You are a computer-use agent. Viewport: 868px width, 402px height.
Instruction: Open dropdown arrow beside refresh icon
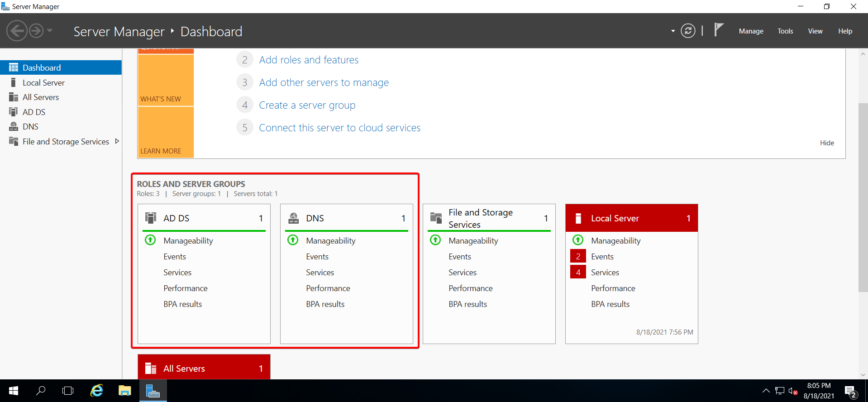pyautogui.click(x=673, y=31)
